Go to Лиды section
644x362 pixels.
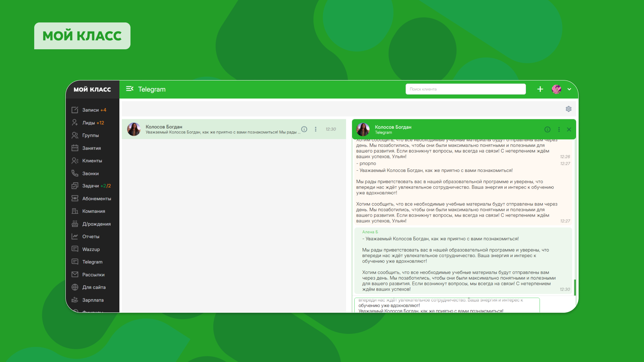coord(89,123)
